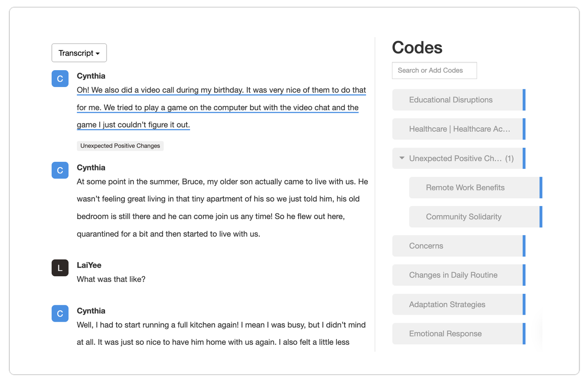This screenshot has width=588, height=384.
Task: Click Cynthia's avatar beside the second message
Action: tap(60, 170)
